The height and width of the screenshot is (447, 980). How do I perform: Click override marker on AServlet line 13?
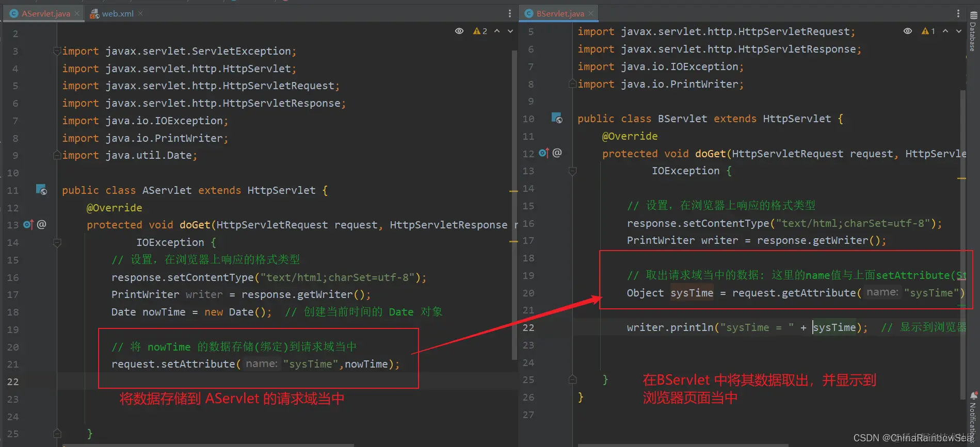click(x=28, y=225)
